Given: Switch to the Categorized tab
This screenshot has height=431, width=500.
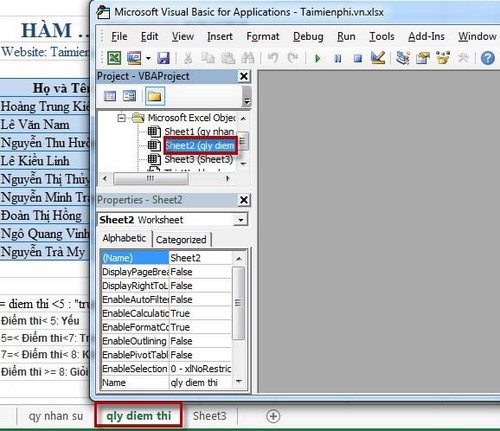Looking at the screenshot, I should point(181,240).
